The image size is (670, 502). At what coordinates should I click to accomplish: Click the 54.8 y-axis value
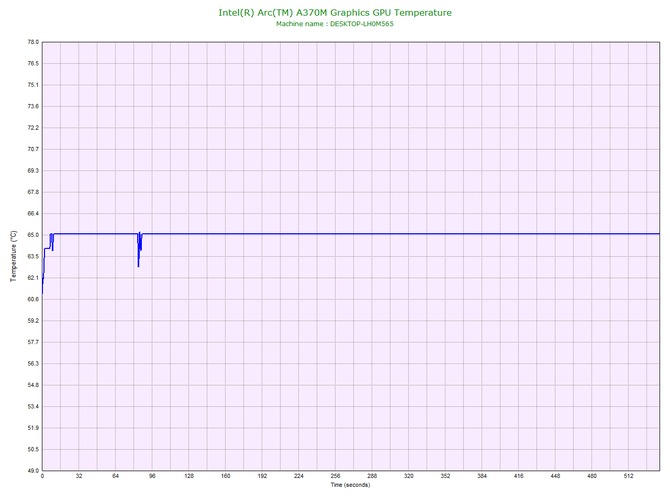(x=33, y=385)
